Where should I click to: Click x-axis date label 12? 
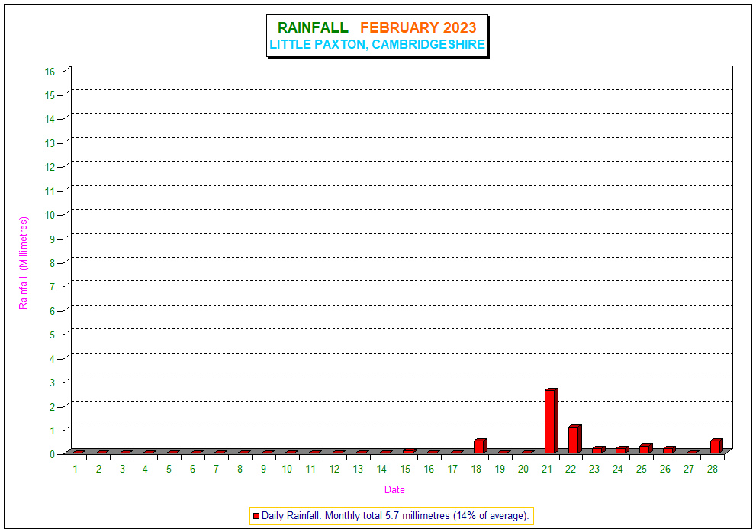335,470
